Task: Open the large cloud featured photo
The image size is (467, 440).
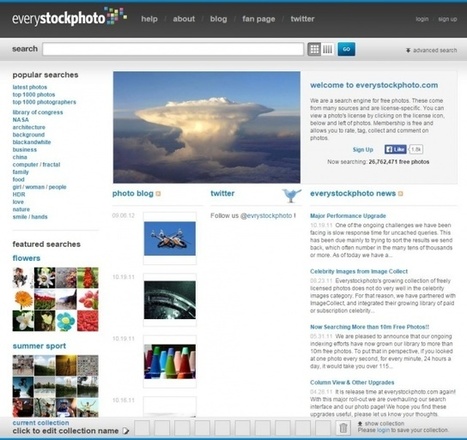Action: click(207, 127)
